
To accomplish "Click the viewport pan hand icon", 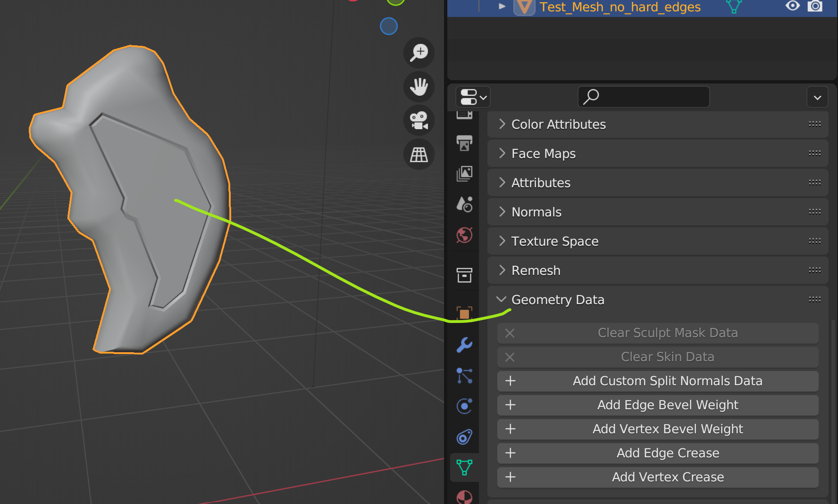I will [419, 87].
